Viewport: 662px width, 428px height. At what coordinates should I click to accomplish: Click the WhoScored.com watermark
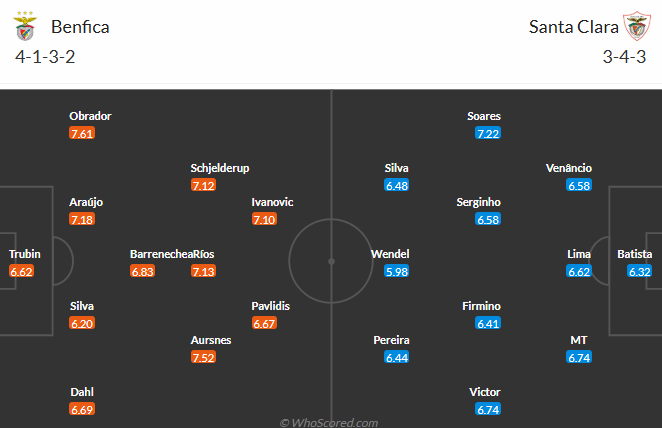(x=329, y=423)
